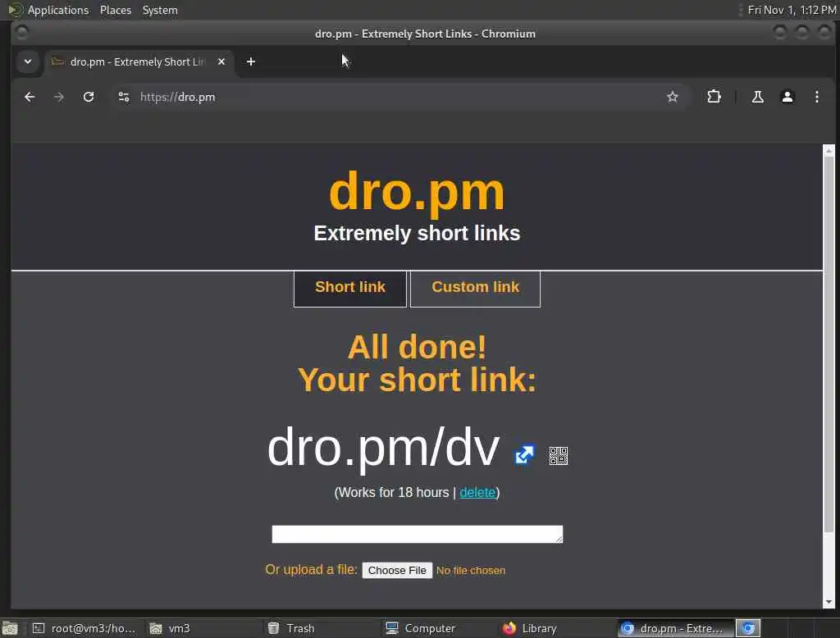Screen dimensions: 840x638
Task: Reload the dro.pm page
Action: (x=89, y=97)
